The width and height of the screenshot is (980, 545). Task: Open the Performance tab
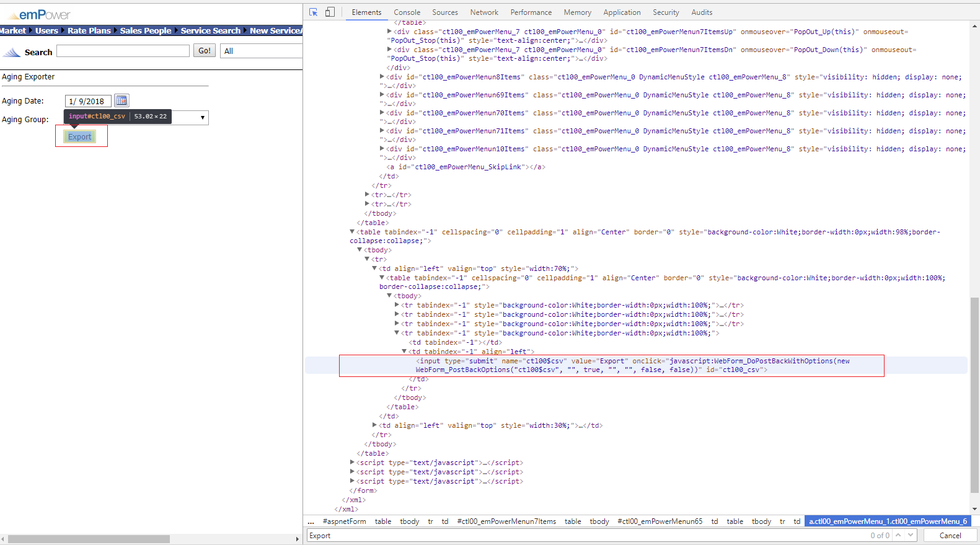click(531, 12)
